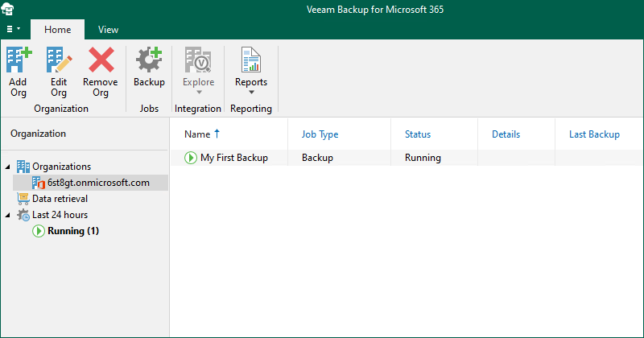
Task: Sort by the Job Type column
Action: click(x=320, y=134)
